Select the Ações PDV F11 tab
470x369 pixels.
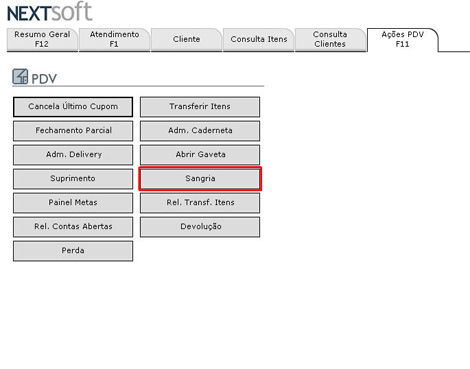click(403, 39)
